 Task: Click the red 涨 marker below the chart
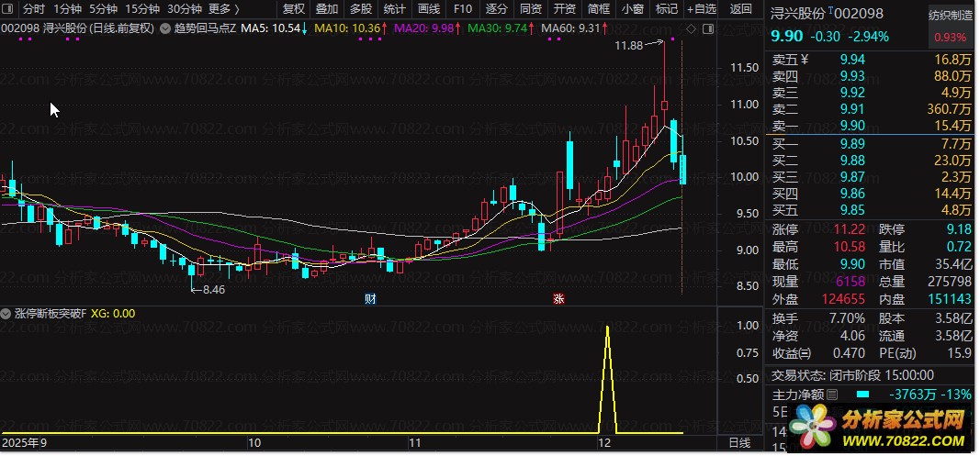[558, 298]
